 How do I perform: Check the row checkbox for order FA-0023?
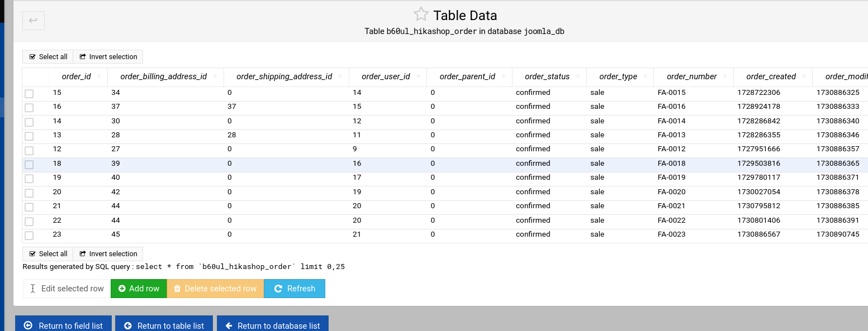(x=29, y=235)
